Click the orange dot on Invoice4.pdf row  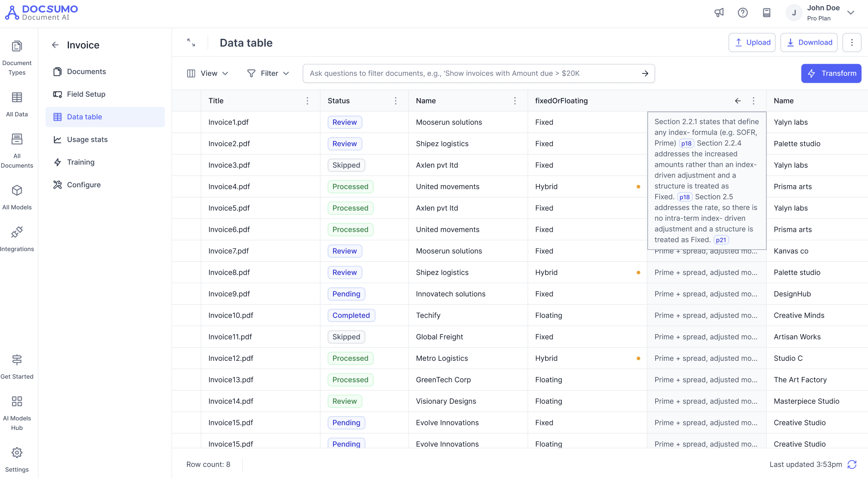[x=638, y=186]
